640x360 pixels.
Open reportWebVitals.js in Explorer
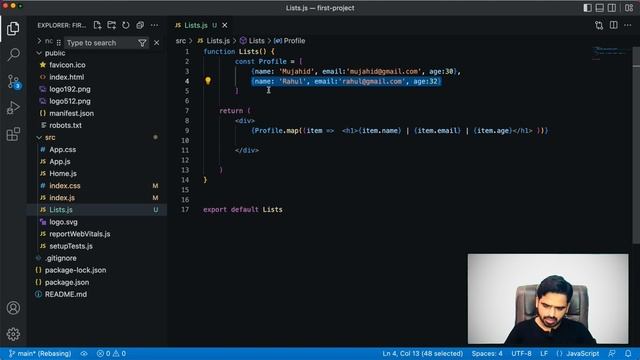click(x=80, y=234)
